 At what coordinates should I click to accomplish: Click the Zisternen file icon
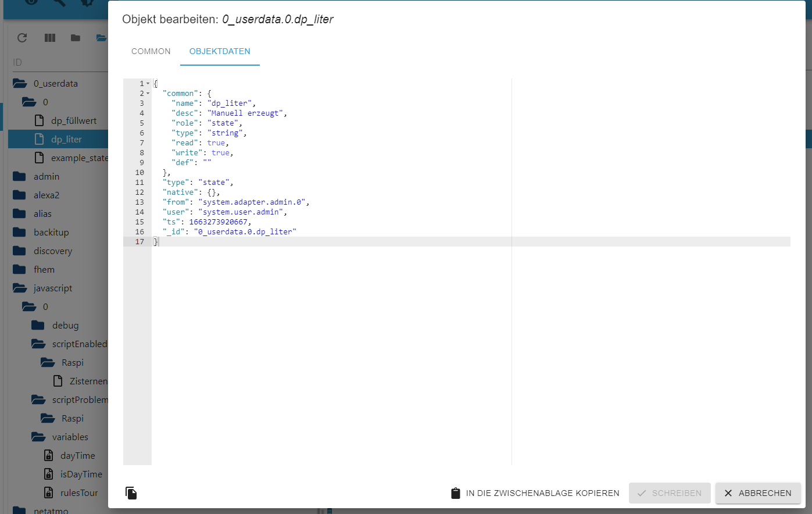[58, 381]
